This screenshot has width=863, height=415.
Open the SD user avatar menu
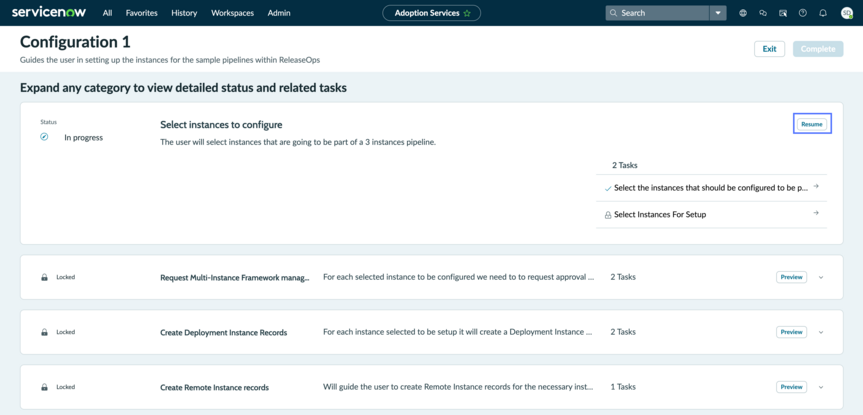[x=846, y=13]
